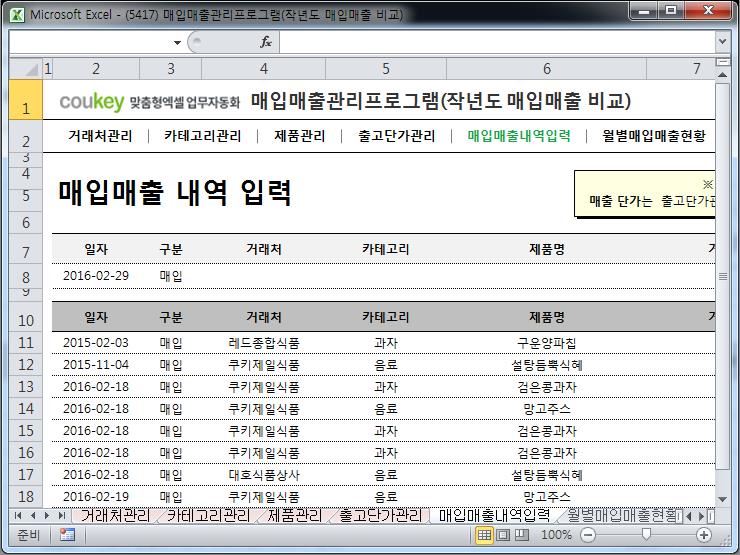Select row header 11
The image size is (740, 555).
coord(26,343)
